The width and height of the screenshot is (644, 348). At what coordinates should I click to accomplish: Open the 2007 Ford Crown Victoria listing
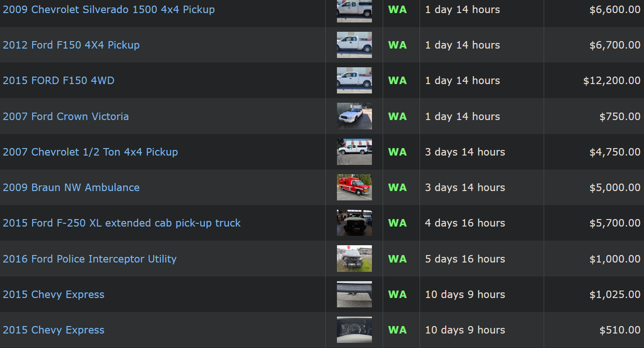pyautogui.click(x=65, y=116)
